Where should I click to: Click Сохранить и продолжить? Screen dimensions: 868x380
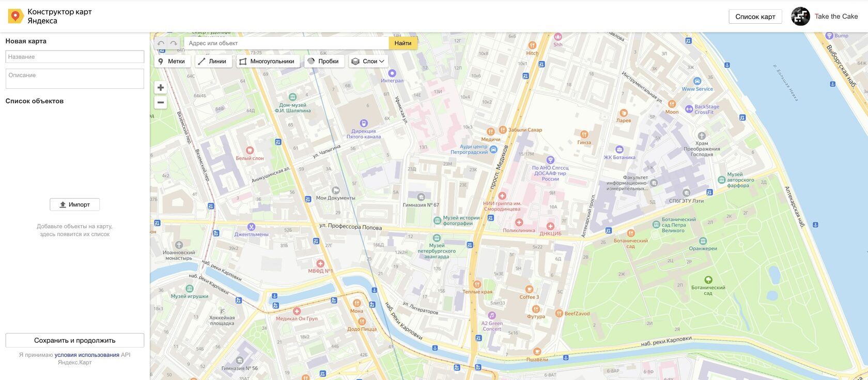(75, 340)
